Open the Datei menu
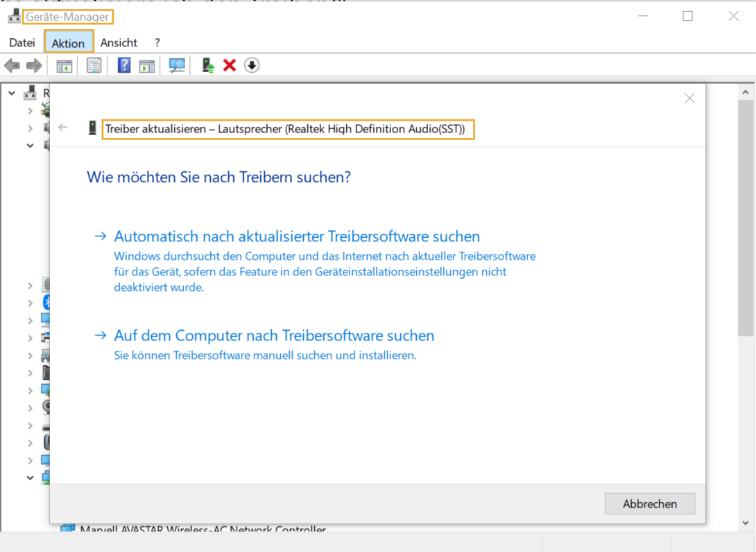 pyautogui.click(x=22, y=42)
